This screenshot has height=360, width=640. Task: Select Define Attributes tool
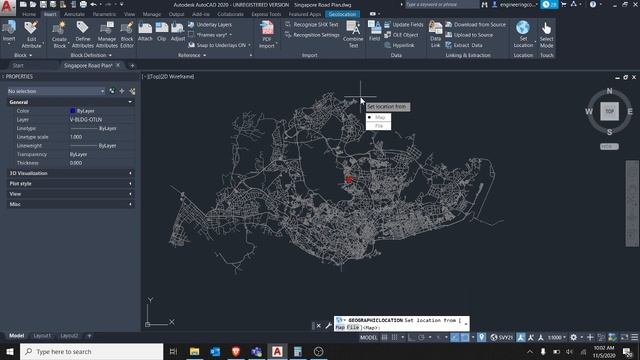(82, 34)
